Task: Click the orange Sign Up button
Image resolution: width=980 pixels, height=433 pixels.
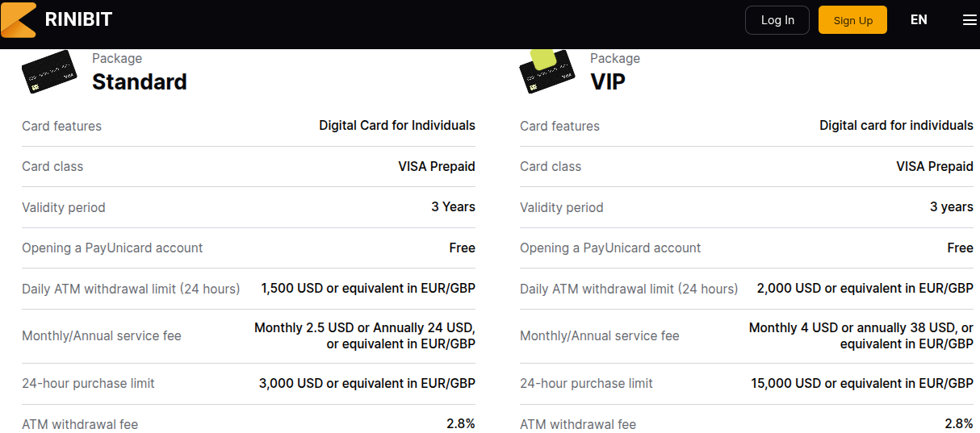Action: 852,20
